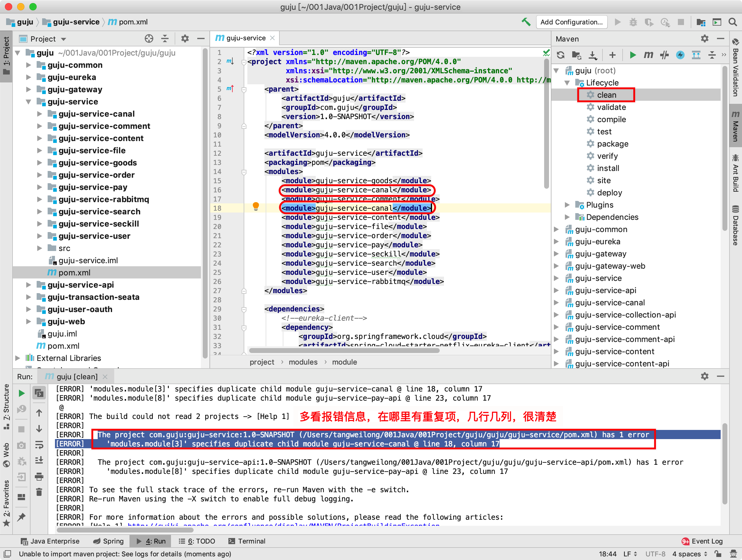Execute a Maven goal using the m icon
The image size is (742, 560).
649,55
